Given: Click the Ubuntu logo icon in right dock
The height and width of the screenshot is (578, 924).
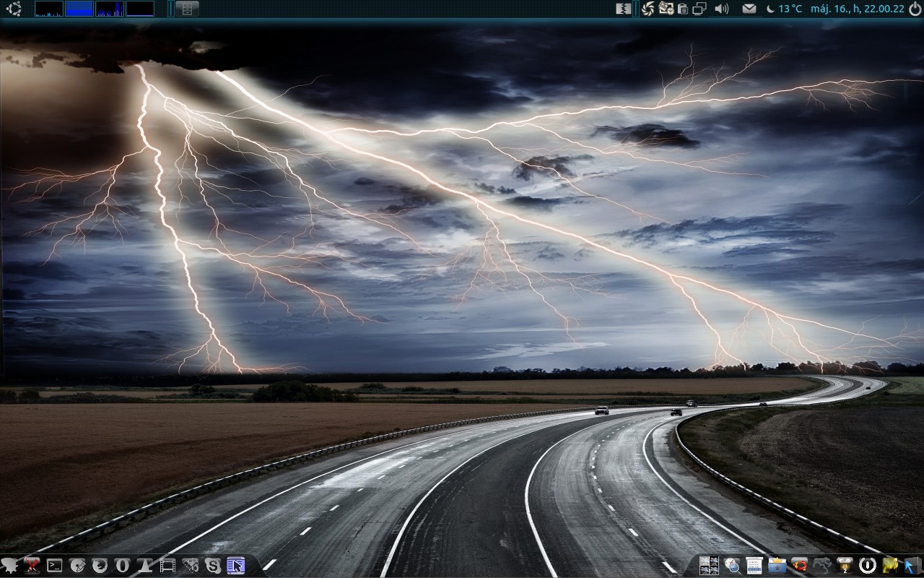Looking at the screenshot, I should (799, 566).
